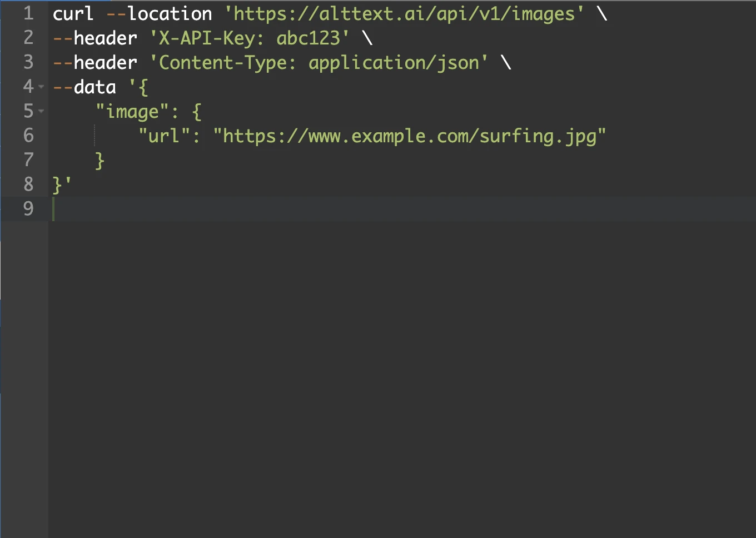
Task: Click the closing brace on line 7
Action: (x=100, y=161)
